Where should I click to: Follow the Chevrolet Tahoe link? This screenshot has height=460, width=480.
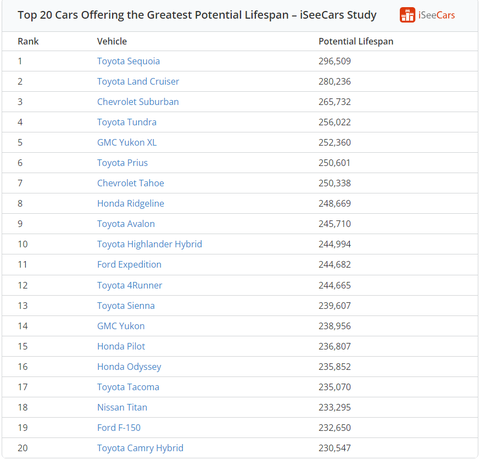[x=131, y=183]
